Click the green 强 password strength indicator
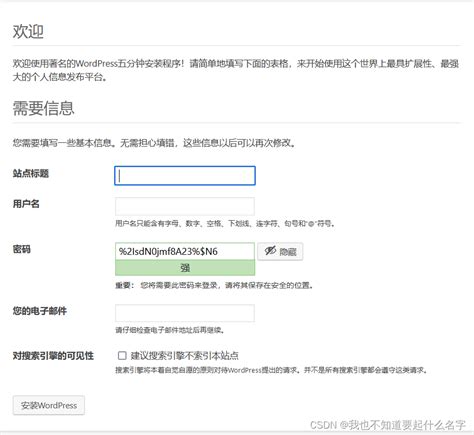Viewport: 474px width, 435px height. (x=185, y=268)
